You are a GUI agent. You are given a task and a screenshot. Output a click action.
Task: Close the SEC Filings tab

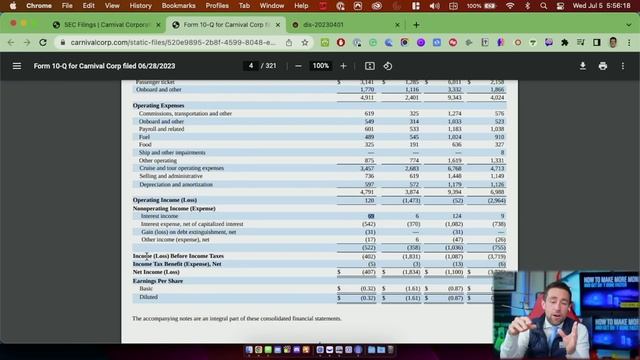coord(158,25)
